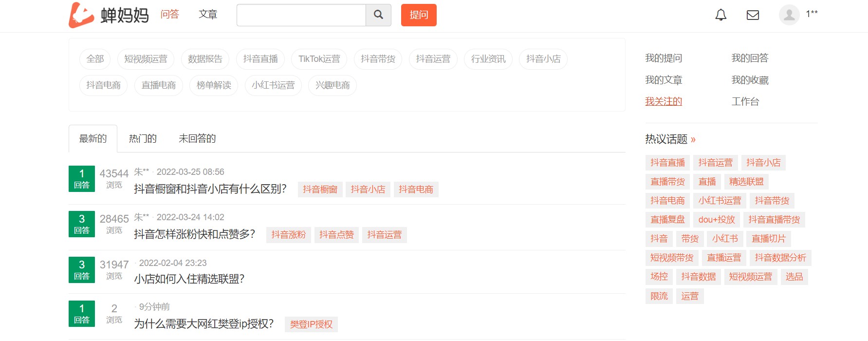Open hot topic 直播带货
Screen dimensions: 868x341
tap(667, 182)
